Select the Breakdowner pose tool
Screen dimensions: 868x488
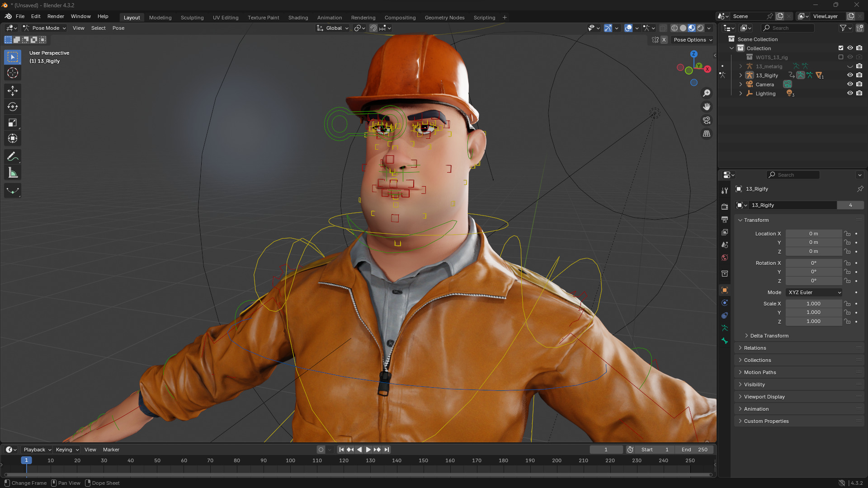pos(13,191)
